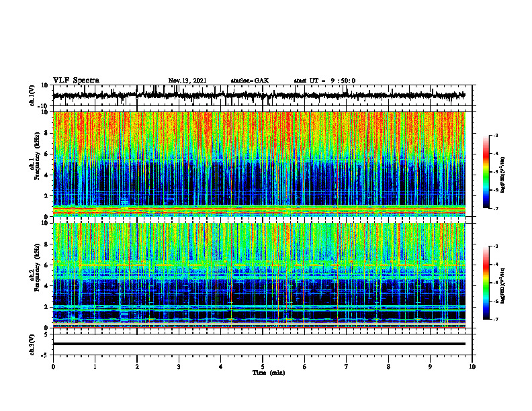532x411 pixels.
Task: Click the ch.1 color scale bar
Action: (486, 172)
